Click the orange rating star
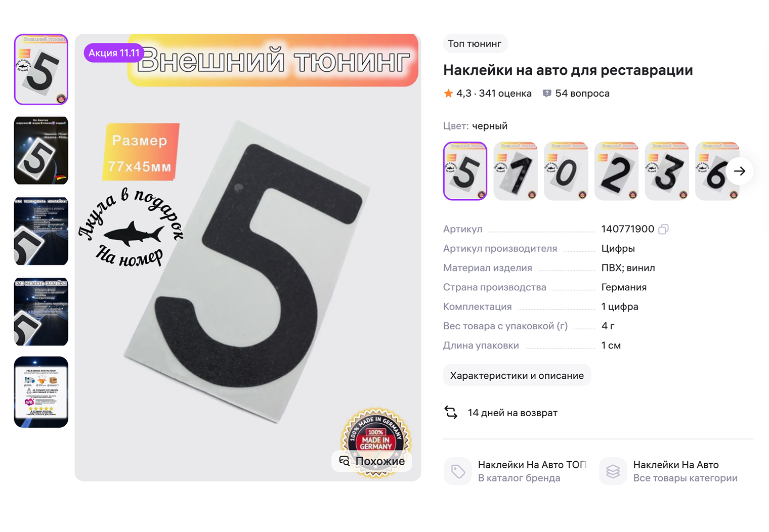This screenshot has width=769, height=532. (448, 93)
